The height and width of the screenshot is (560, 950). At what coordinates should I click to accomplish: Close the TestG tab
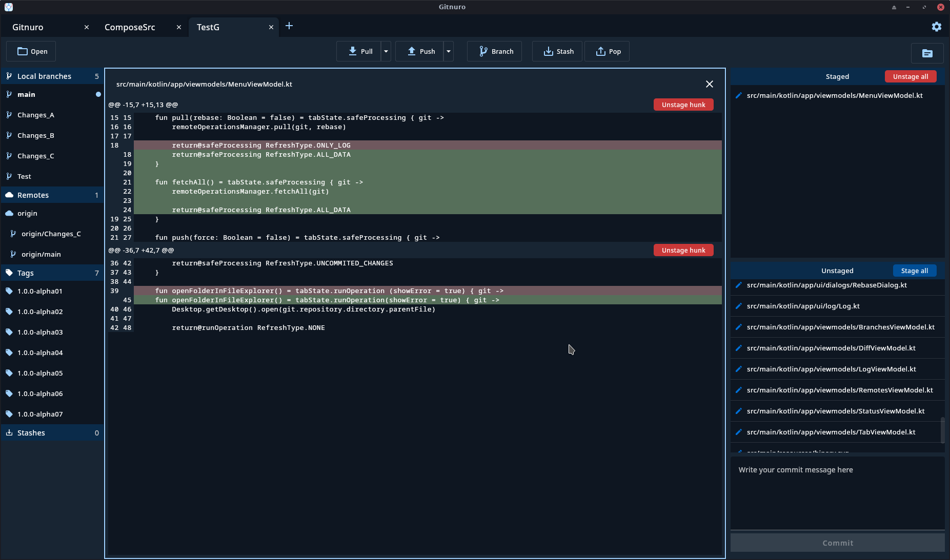pyautogui.click(x=271, y=27)
